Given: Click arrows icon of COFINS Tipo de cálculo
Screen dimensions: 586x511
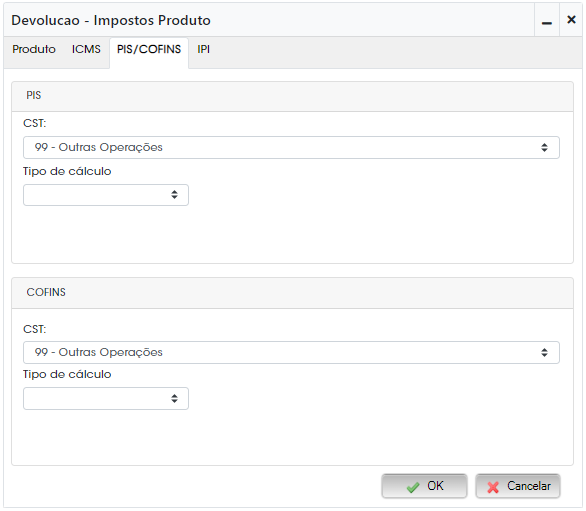Looking at the screenshot, I should tap(174, 398).
